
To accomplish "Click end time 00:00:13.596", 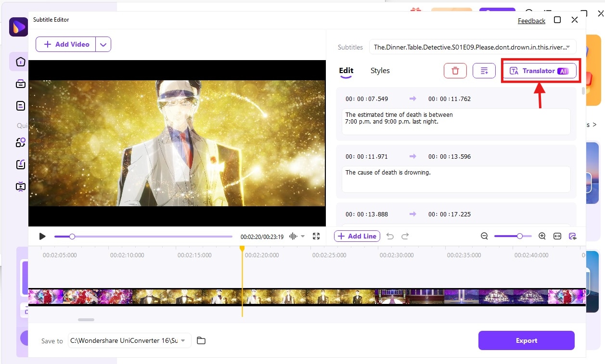I will point(450,157).
